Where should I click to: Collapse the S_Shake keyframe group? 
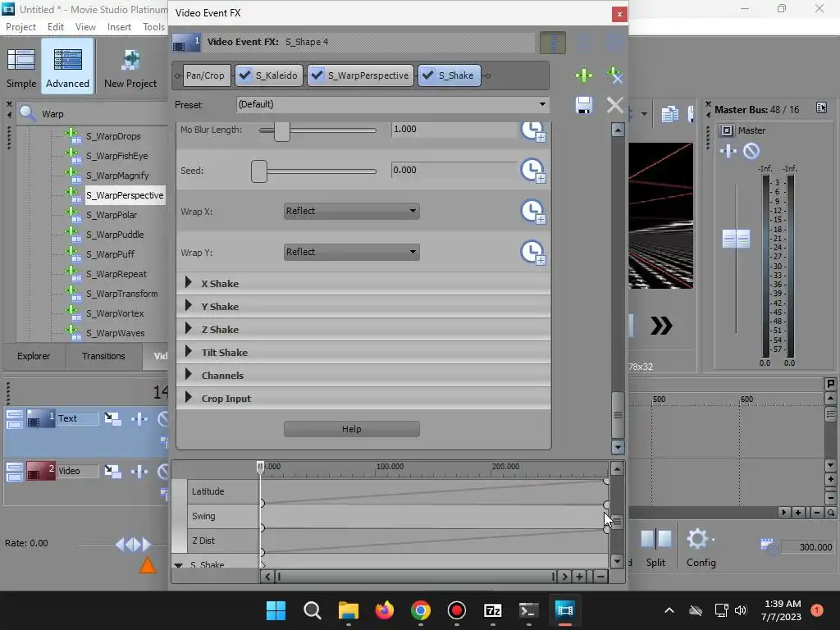click(178, 564)
